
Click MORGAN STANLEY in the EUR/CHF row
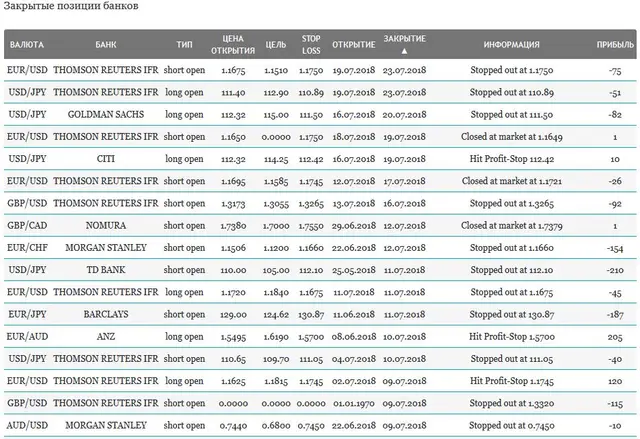(x=106, y=248)
